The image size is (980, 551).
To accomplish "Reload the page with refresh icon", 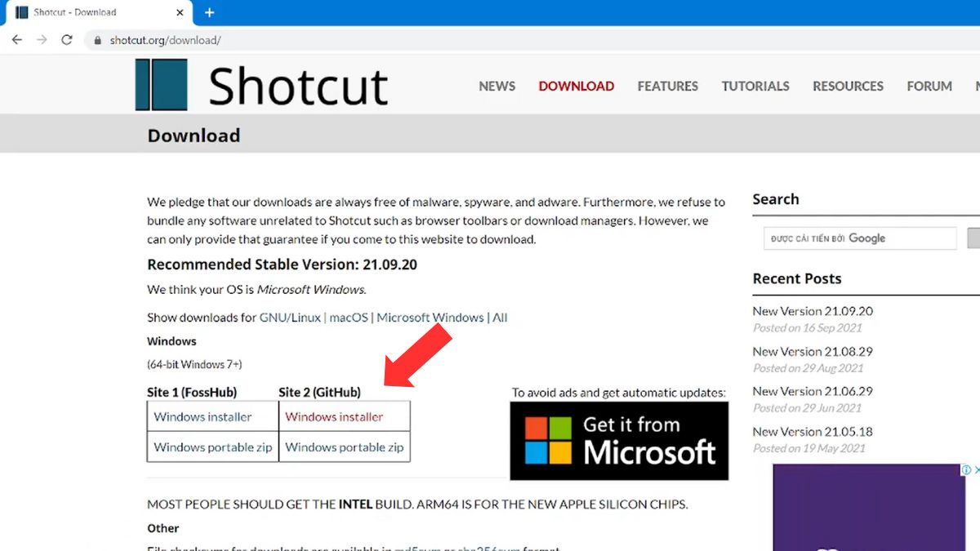I will coord(67,40).
